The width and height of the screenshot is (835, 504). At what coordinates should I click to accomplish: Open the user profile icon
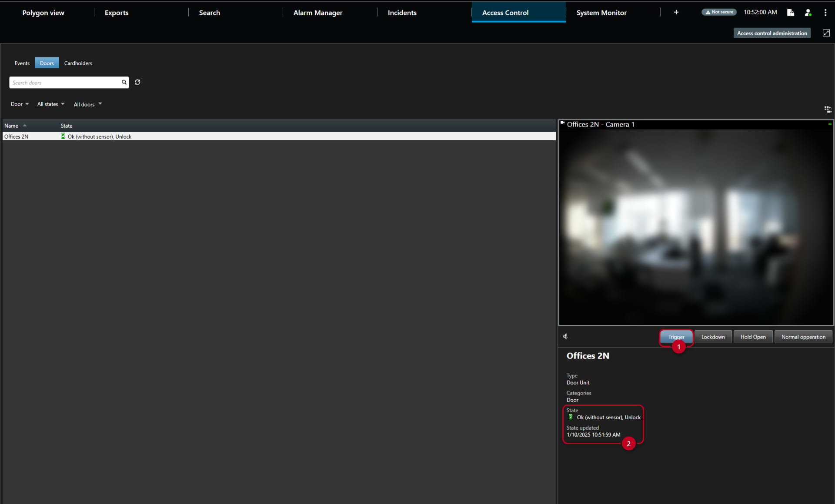point(808,12)
